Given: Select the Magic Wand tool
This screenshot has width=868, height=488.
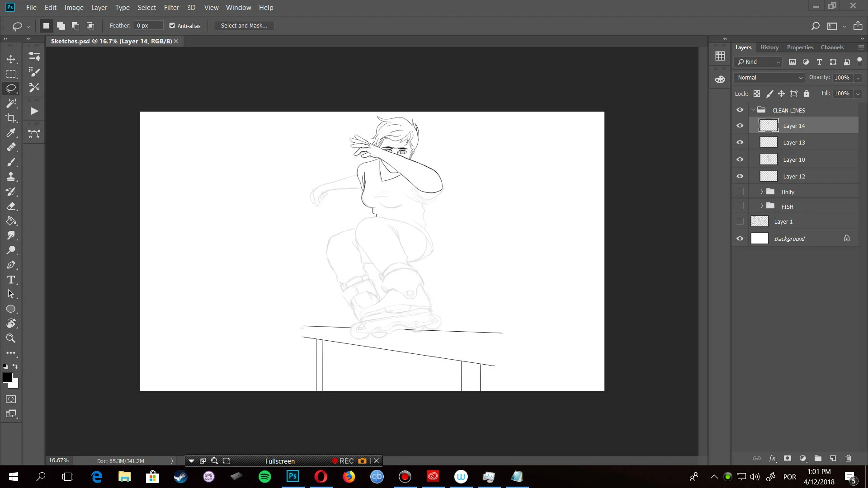Looking at the screenshot, I should [x=11, y=103].
